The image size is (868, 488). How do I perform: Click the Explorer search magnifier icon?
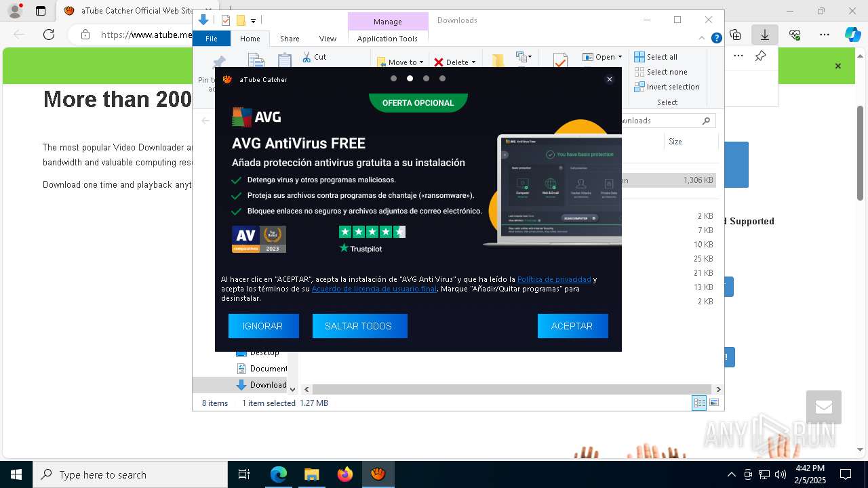coord(707,121)
